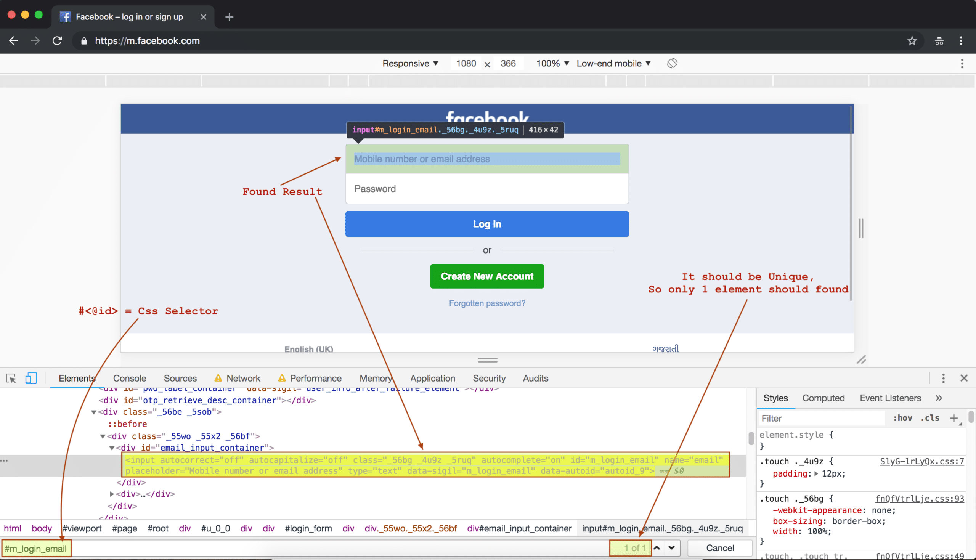The height and width of the screenshot is (560, 976).
Task: Select div#email_input_container breadcrumb
Action: (519, 528)
